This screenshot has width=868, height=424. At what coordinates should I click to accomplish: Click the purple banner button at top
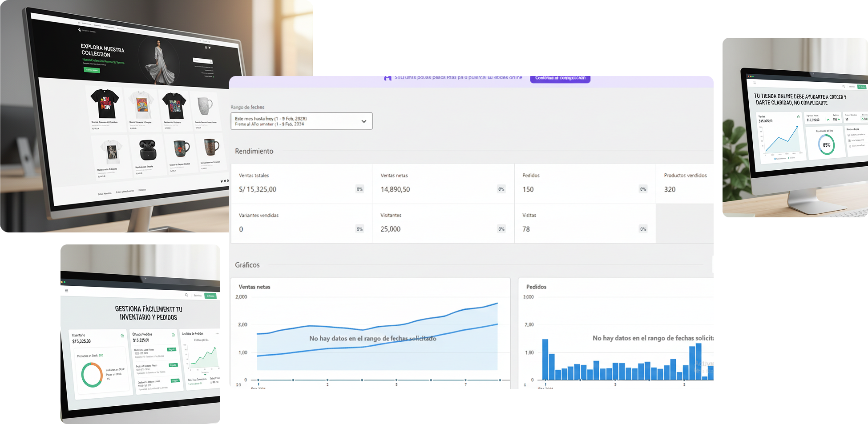point(560,78)
